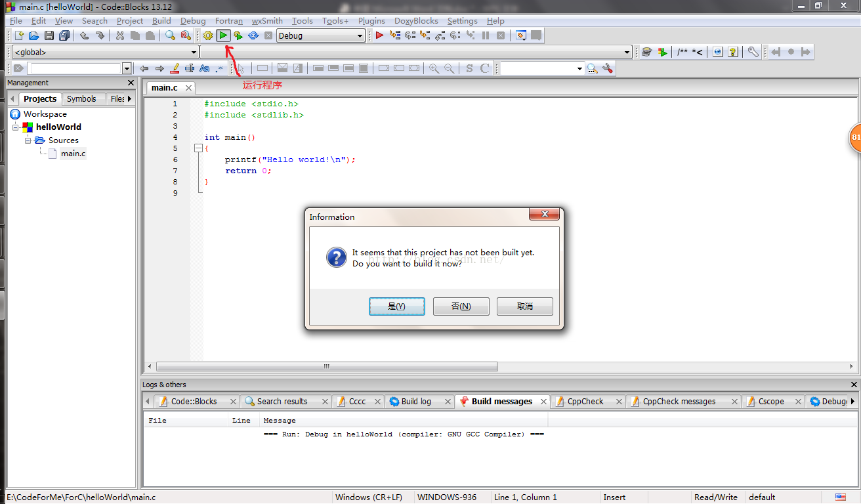Viewport: 861px width, 504px height.
Task: Toggle Highlight occurrences marker option
Action: click(175, 68)
